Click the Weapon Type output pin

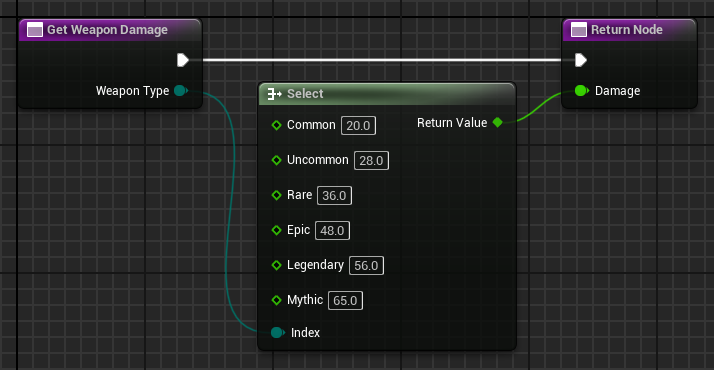pos(181,91)
